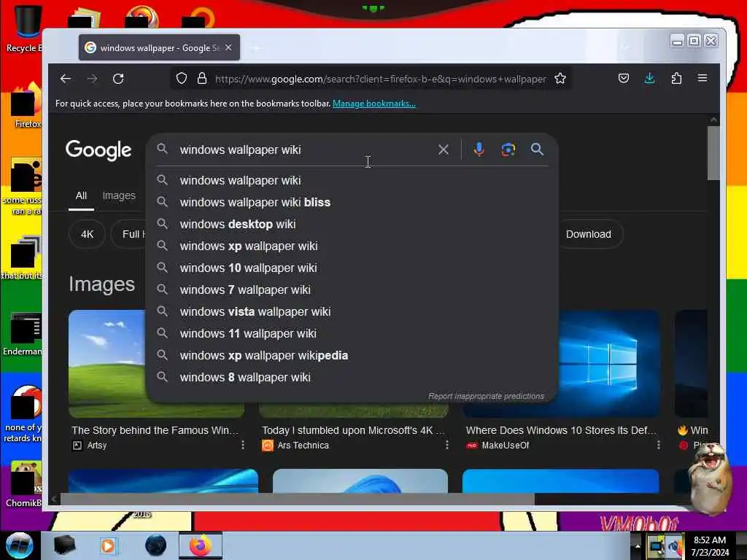The height and width of the screenshot is (560, 747).
Task: Choose suggestion 'windows wallpaper wiki bliss'
Action: pos(352,203)
